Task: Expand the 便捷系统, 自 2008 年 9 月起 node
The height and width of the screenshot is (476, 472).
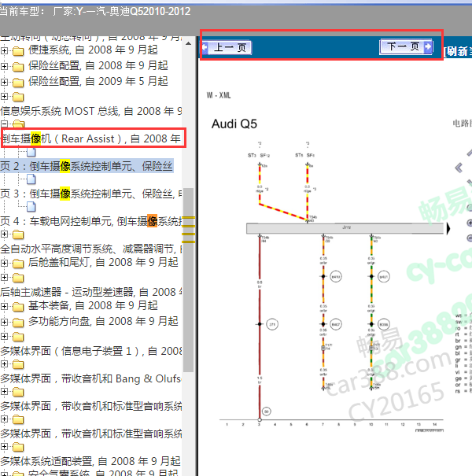Action: (x=4, y=50)
